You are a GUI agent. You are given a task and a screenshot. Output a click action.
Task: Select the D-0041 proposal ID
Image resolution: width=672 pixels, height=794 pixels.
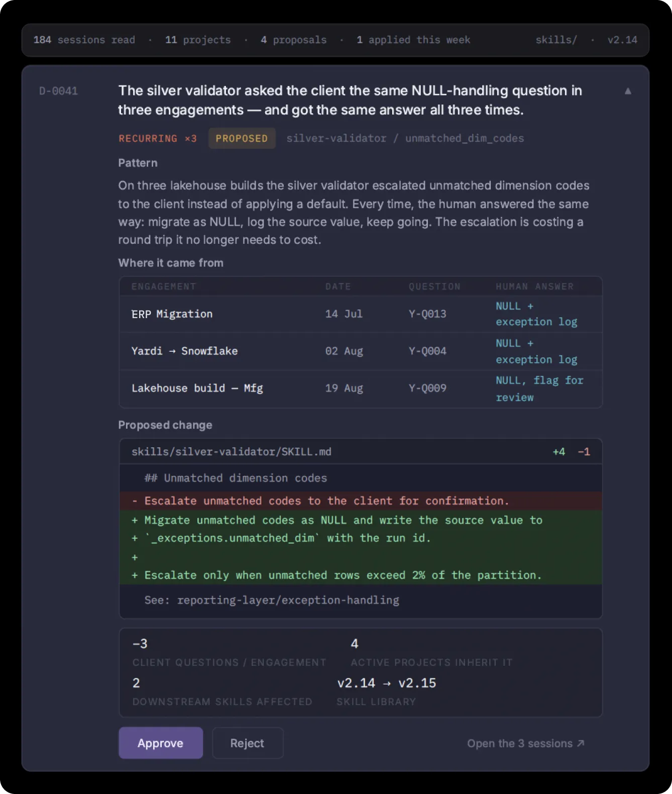(x=59, y=91)
